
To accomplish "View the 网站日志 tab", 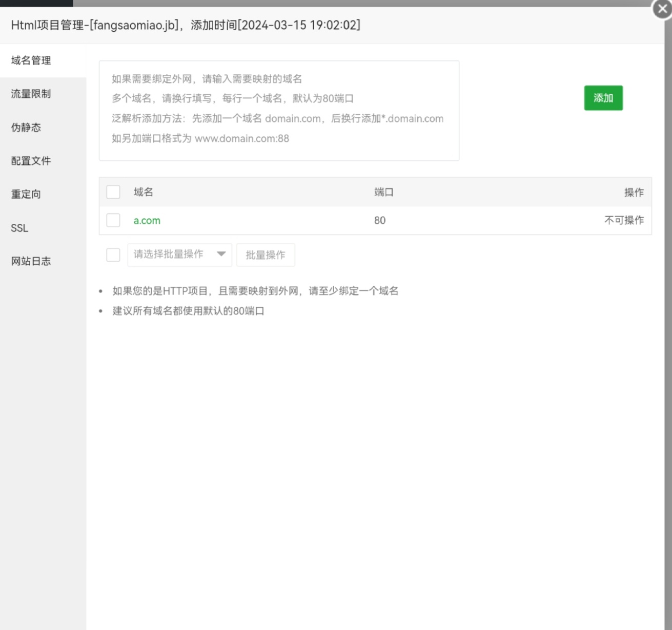I will pos(43,261).
